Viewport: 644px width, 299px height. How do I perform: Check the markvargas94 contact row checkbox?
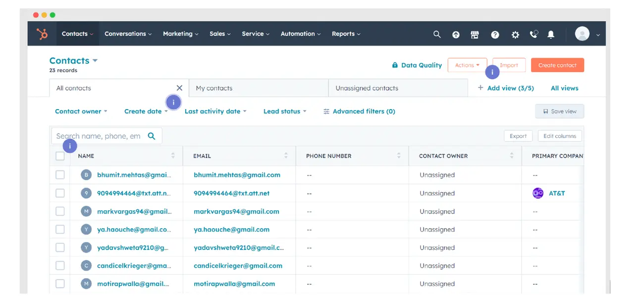(x=59, y=211)
